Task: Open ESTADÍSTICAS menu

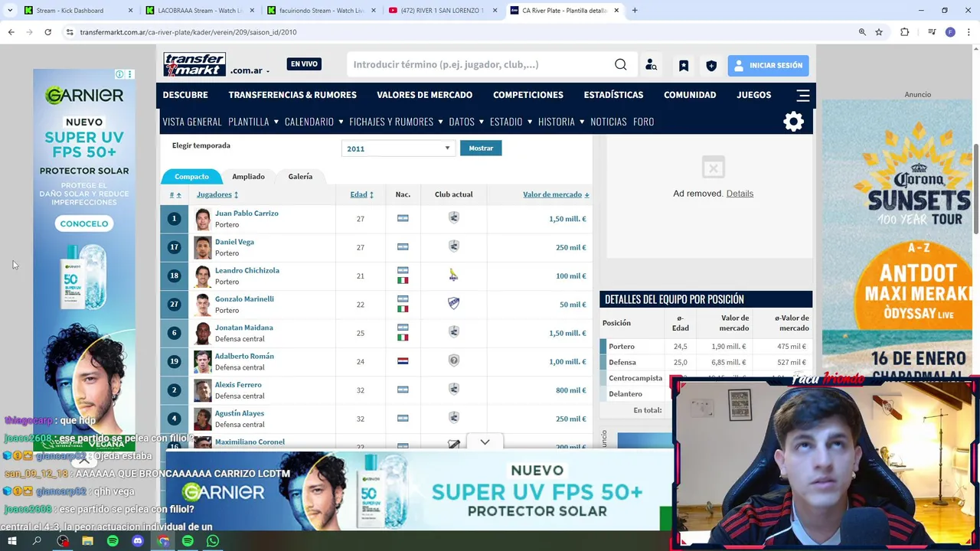Action: pos(613,95)
